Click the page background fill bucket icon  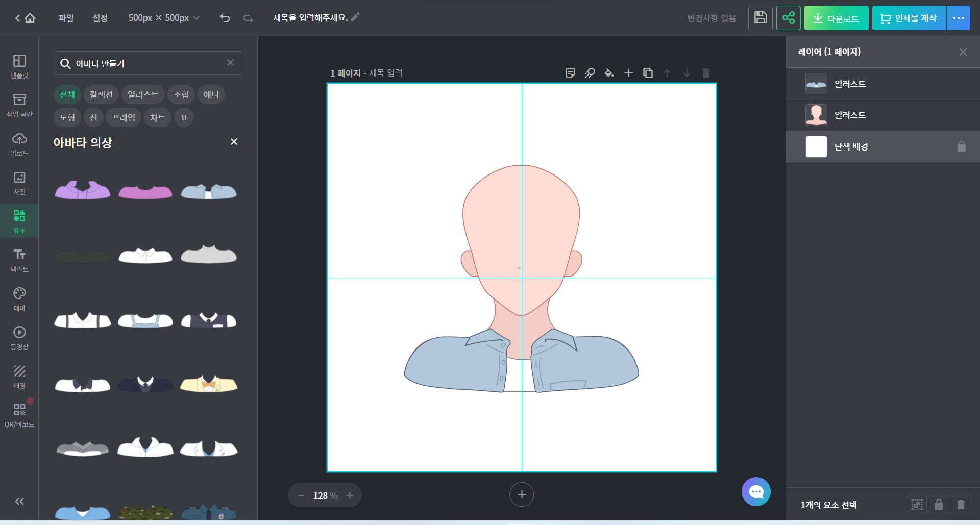tap(609, 73)
